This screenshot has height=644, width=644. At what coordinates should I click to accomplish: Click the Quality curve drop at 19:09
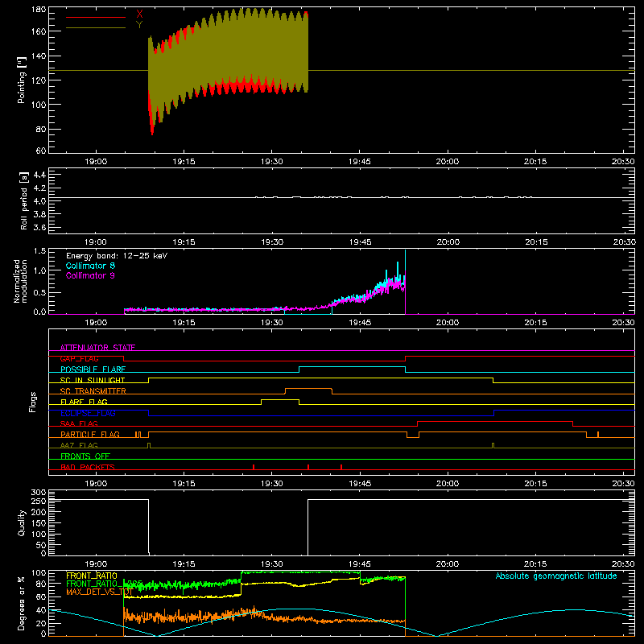click(x=148, y=526)
